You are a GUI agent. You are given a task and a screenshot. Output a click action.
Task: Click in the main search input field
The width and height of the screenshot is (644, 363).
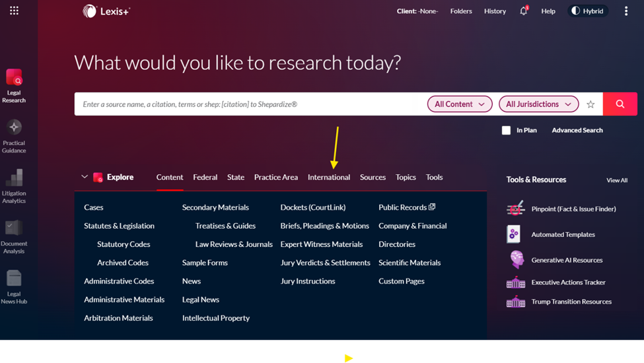point(250,104)
